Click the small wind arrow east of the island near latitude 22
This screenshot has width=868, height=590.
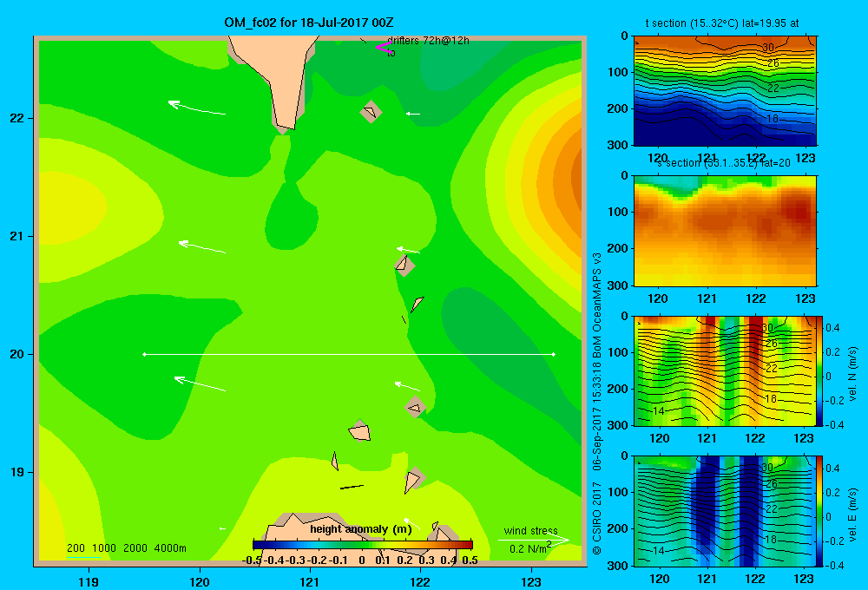[413, 114]
